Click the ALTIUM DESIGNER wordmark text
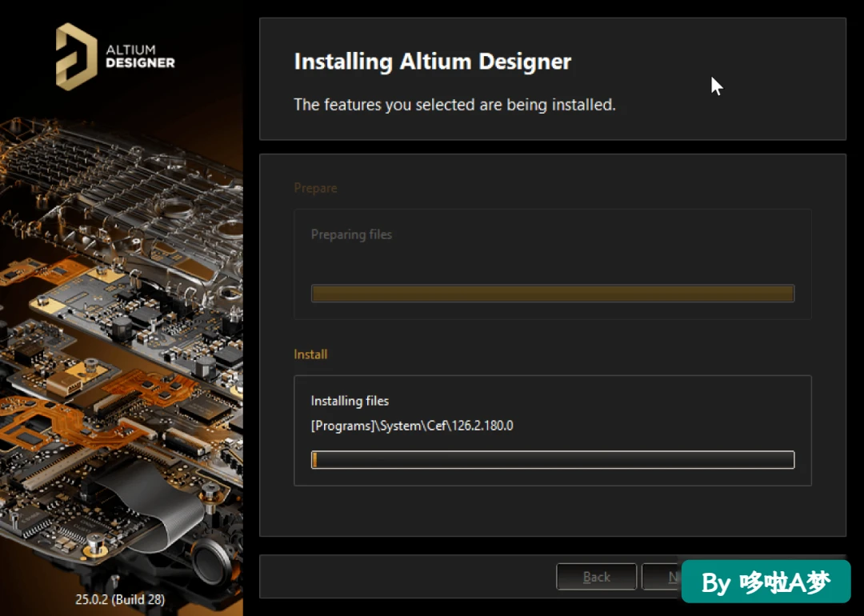Image resolution: width=864 pixels, height=616 pixels. [140, 56]
